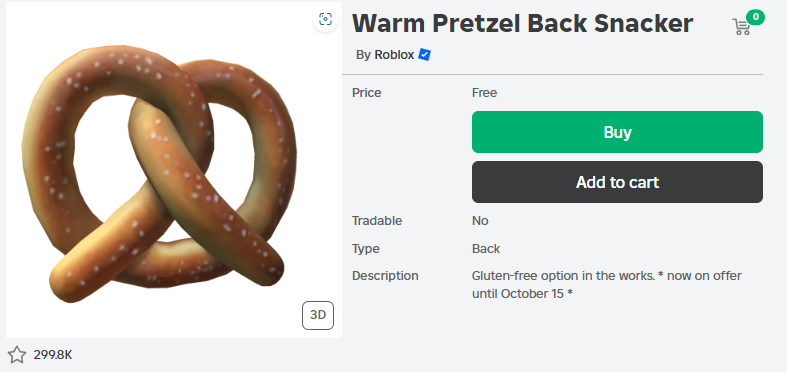
Task: Click the Description label
Action: click(x=385, y=276)
